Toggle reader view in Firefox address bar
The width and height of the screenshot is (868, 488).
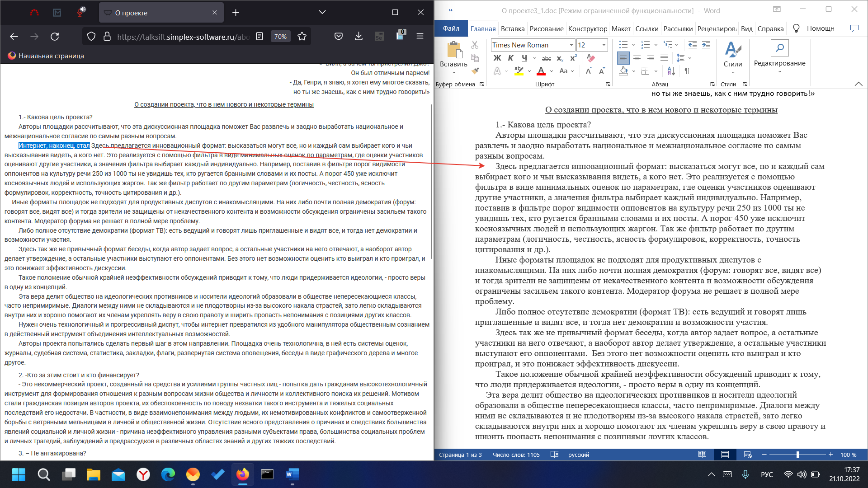click(259, 37)
